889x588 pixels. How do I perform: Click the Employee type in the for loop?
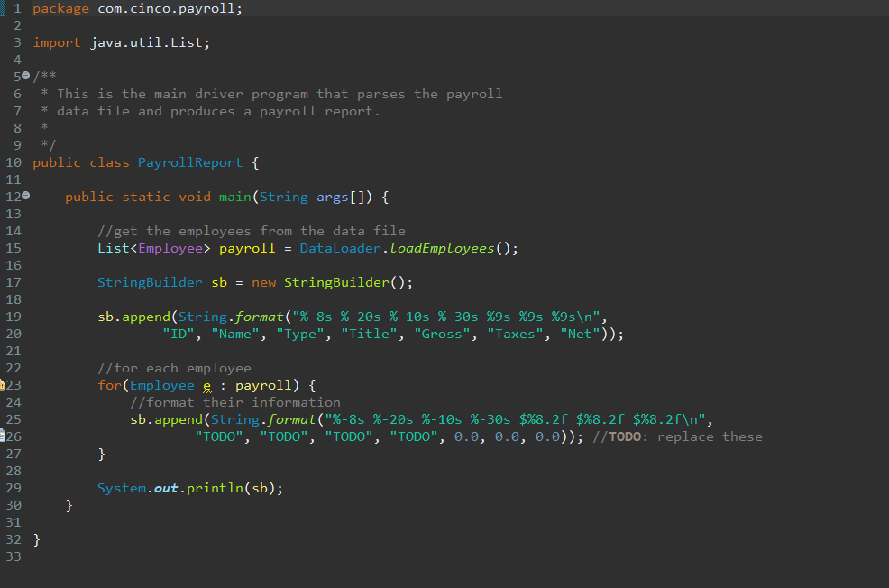[x=162, y=384]
